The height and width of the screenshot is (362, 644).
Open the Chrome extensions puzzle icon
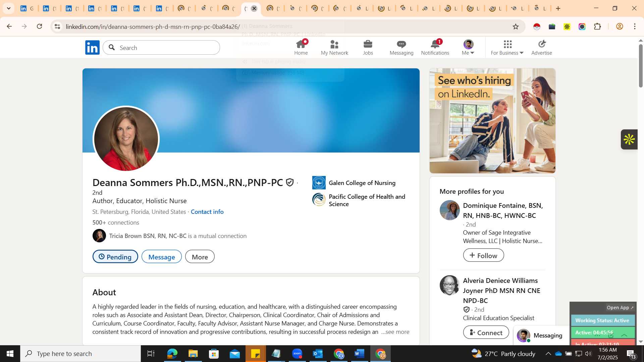[x=597, y=26]
